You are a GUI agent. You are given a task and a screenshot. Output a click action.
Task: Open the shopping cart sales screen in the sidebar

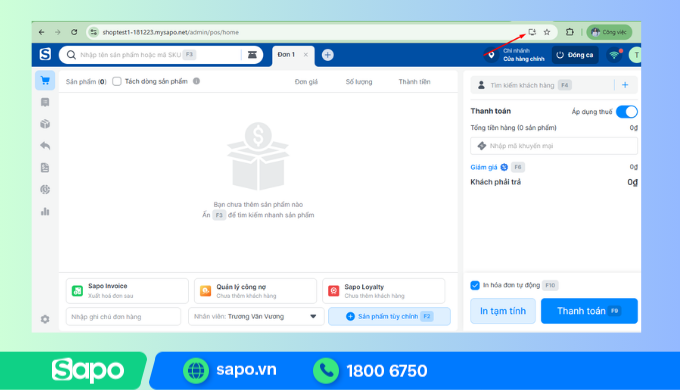point(45,81)
